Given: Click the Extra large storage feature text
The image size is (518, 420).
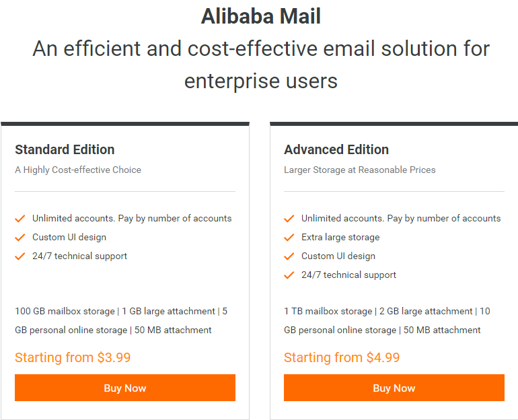Looking at the screenshot, I should tap(340, 238).
